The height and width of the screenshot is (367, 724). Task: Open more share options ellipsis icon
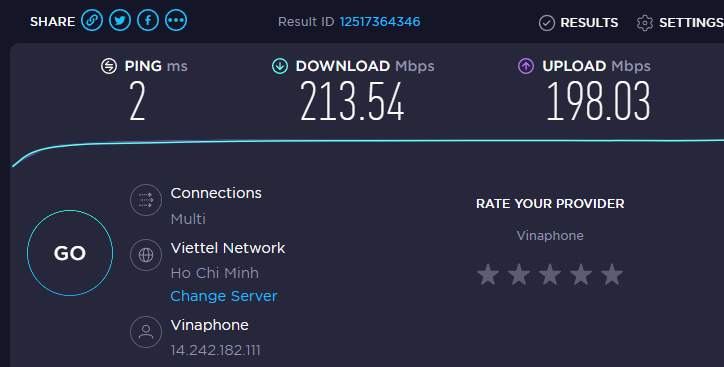click(176, 21)
